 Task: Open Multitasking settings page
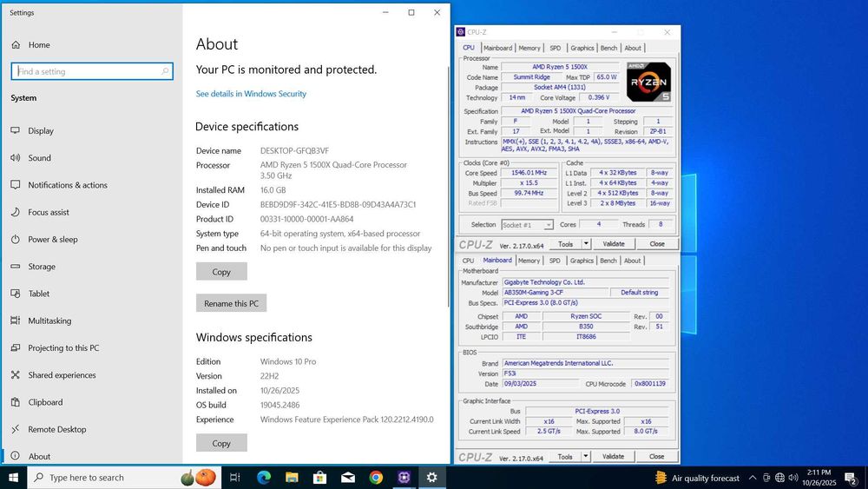click(x=49, y=320)
